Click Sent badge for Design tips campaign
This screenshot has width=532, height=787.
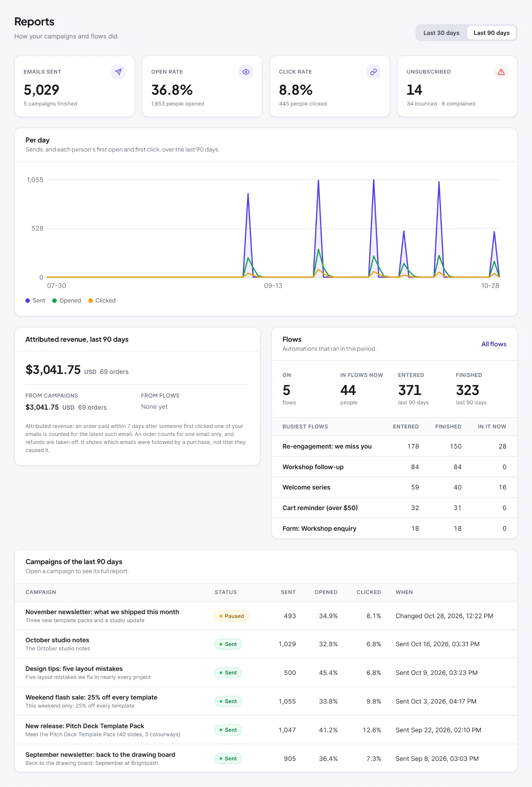click(x=228, y=673)
